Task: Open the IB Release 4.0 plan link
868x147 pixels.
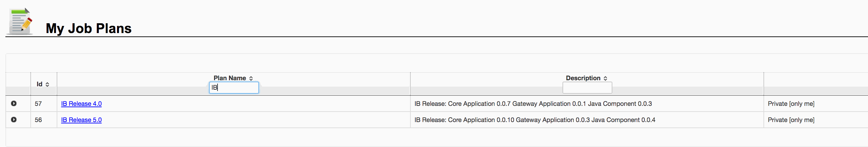Action: tap(81, 104)
